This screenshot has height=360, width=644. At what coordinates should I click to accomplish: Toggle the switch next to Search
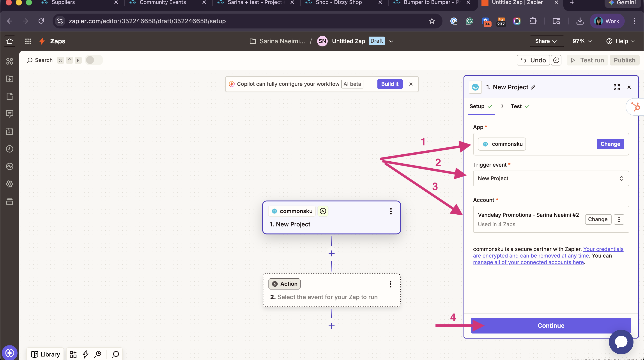pyautogui.click(x=94, y=60)
